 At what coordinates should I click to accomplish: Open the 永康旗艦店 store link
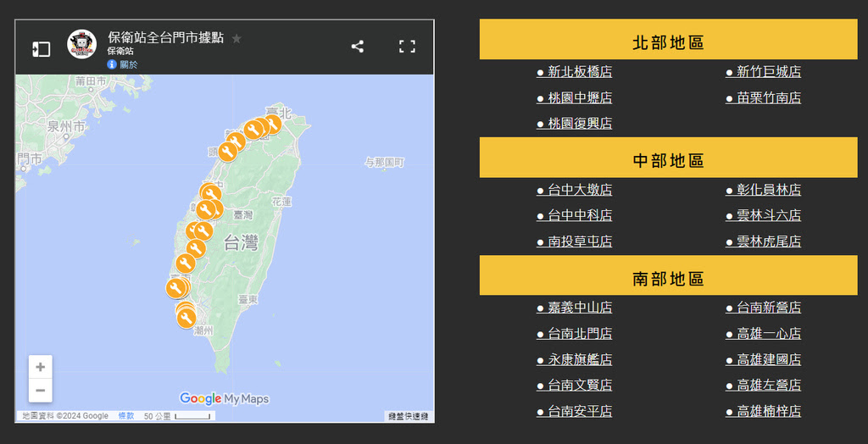[575, 359]
